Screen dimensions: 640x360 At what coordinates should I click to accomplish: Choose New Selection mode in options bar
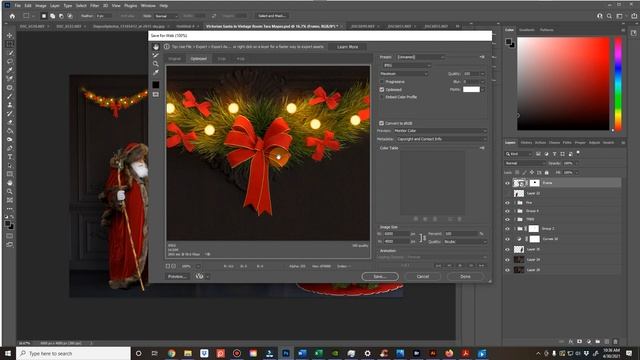coord(44,16)
